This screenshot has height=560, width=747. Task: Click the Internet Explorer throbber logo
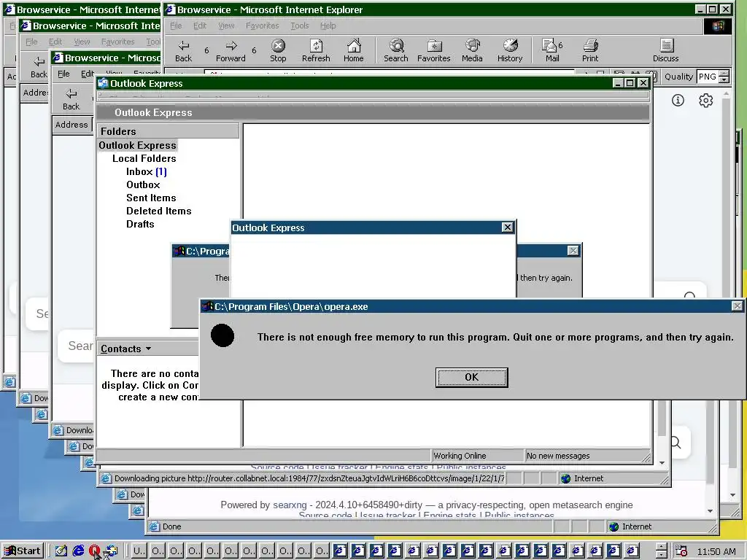(x=718, y=26)
